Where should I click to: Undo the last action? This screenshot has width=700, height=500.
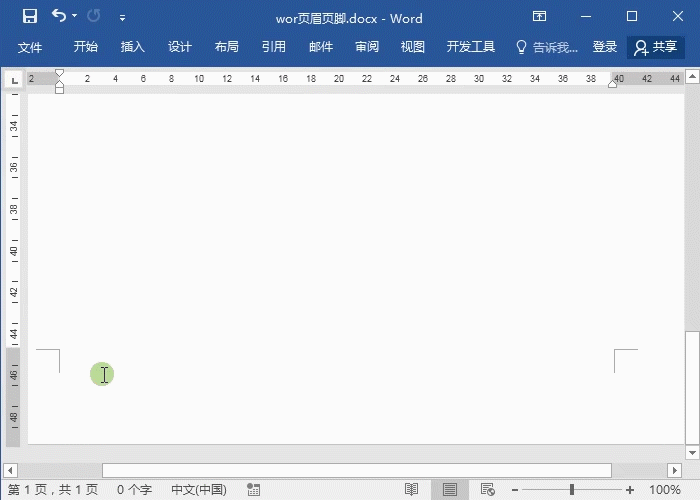click(58, 16)
